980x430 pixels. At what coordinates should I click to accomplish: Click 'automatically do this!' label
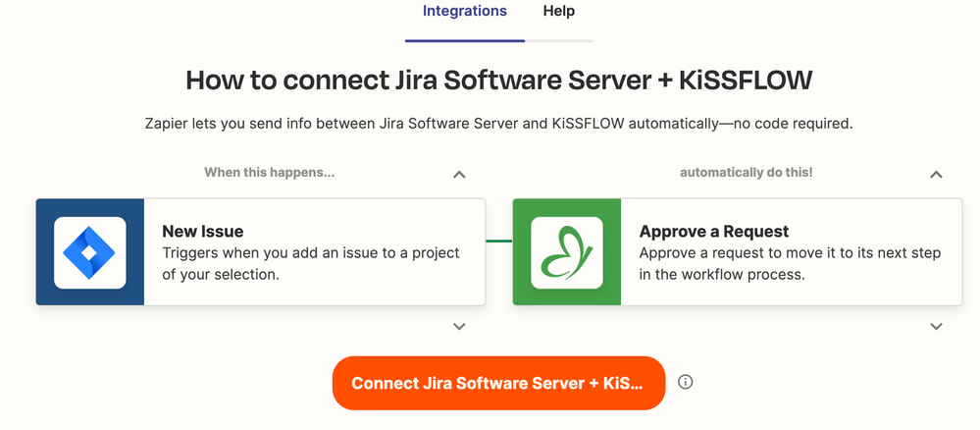click(747, 172)
